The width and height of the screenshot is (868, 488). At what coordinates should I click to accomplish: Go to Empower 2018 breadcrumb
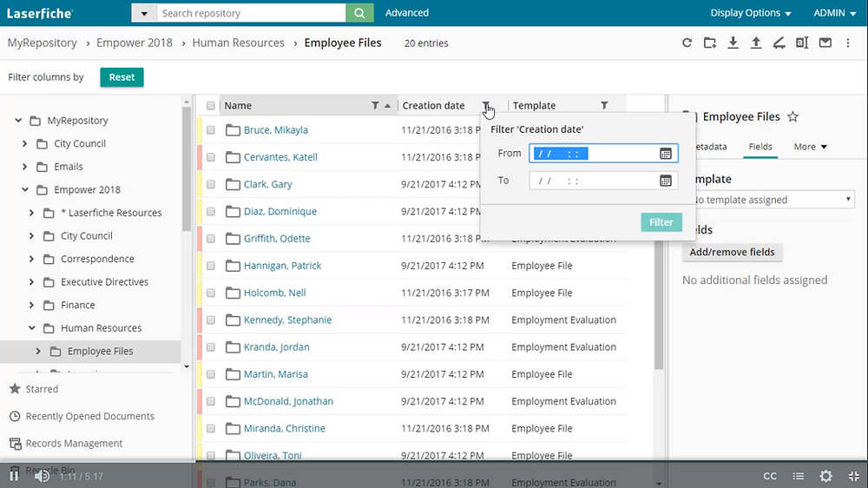coord(135,43)
